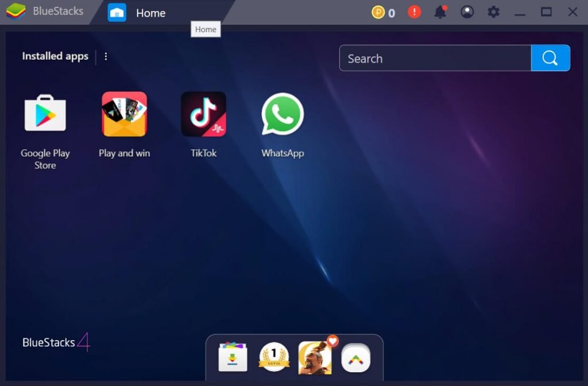
Task: Open the notifications bell
Action: 440,12
